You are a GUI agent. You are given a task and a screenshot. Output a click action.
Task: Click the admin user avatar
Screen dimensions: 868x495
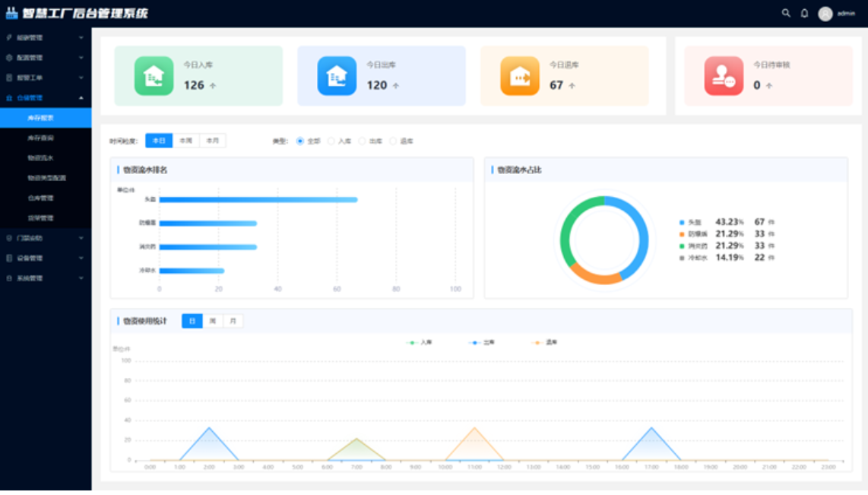825,14
